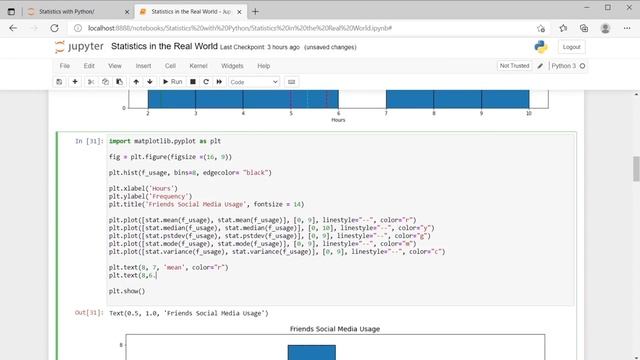View site information icon
Image resolution: width=640 pixels, height=360 pixels.
[78, 28]
